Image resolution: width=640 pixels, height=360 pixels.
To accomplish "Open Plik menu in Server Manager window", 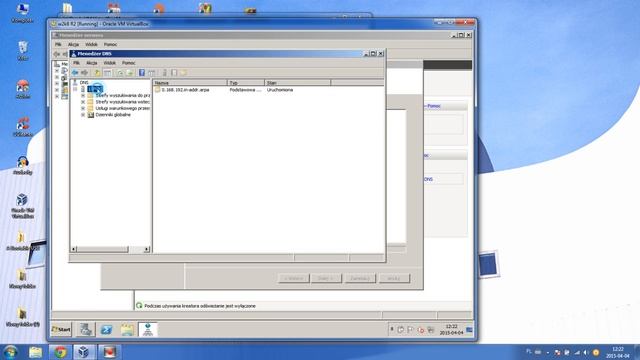I will pos(58,44).
